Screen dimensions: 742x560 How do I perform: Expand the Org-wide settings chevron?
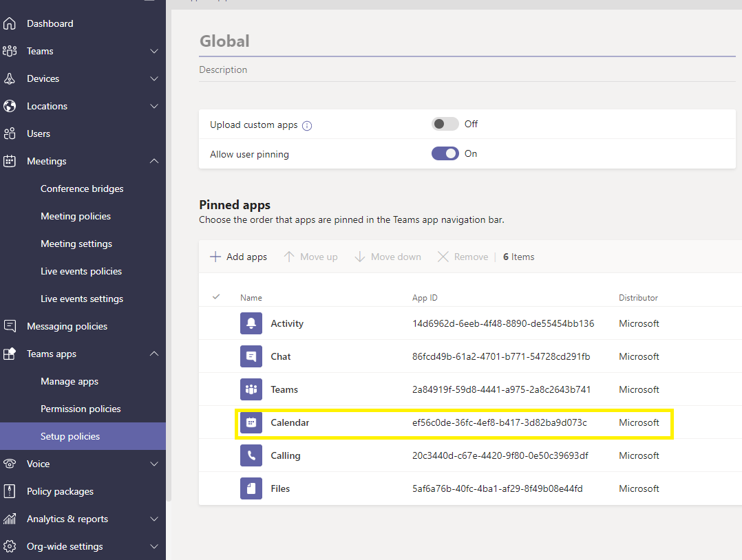pos(154,546)
